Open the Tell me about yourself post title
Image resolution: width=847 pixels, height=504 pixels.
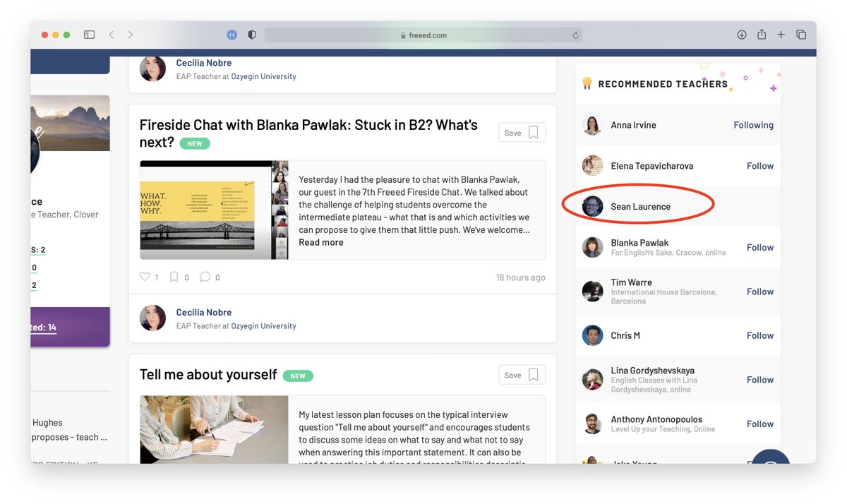[208, 374]
